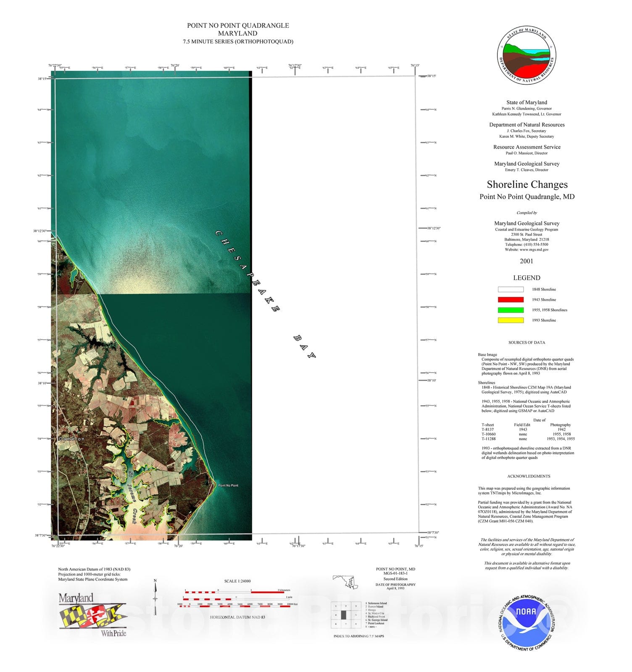
Task: Click the 'BAY' lettering on the map
Action: (304, 347)
